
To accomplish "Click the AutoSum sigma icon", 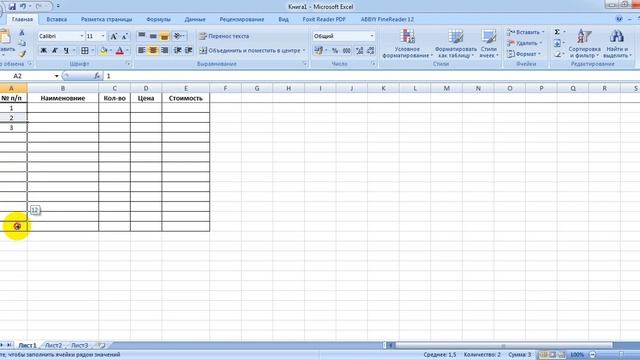I will point(557,32).
